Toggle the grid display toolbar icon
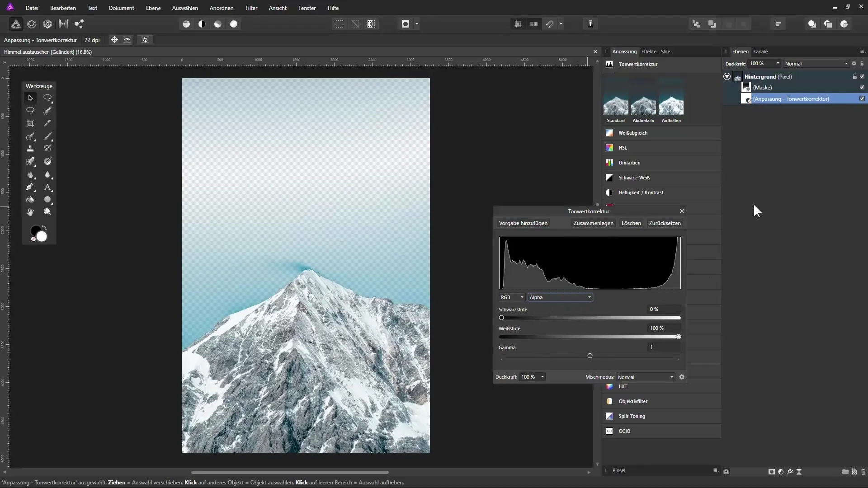868x488 pixels. 518,24
